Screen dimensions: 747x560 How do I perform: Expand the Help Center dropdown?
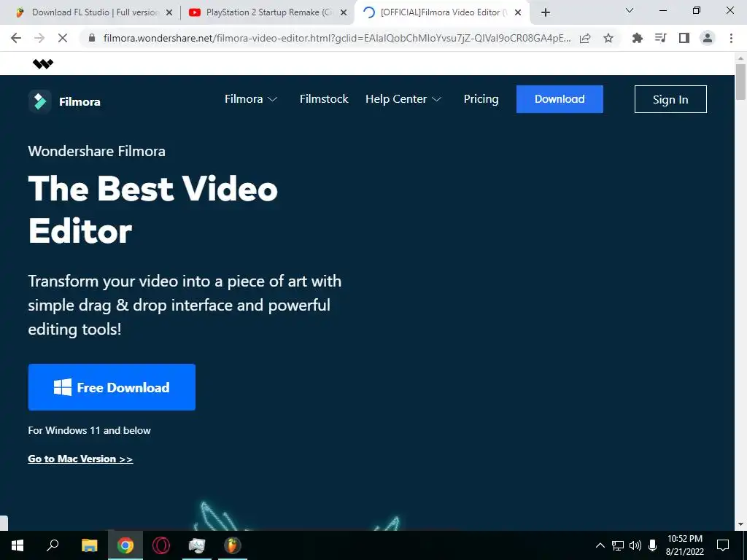[403, 99]
